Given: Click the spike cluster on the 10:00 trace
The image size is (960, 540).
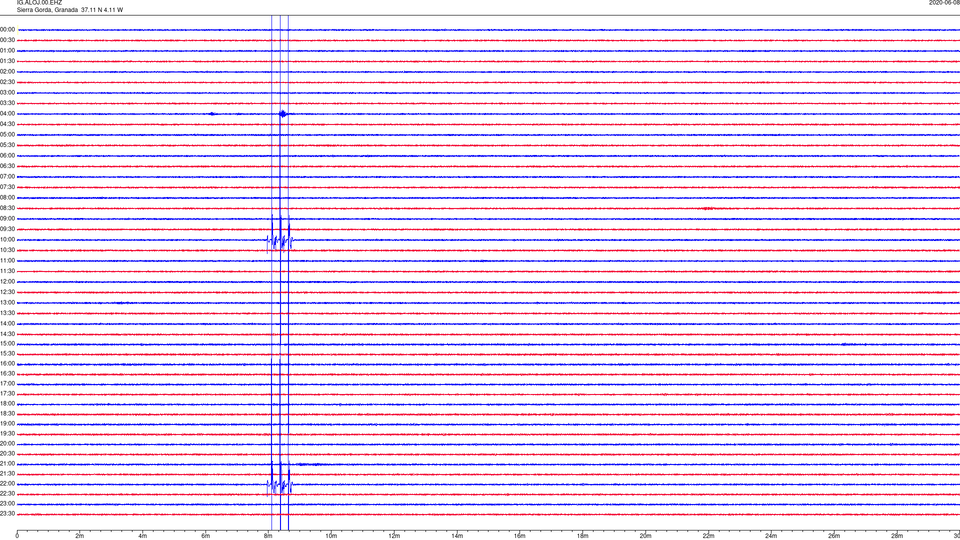Looking at the screenshot, I should (280, 241).
